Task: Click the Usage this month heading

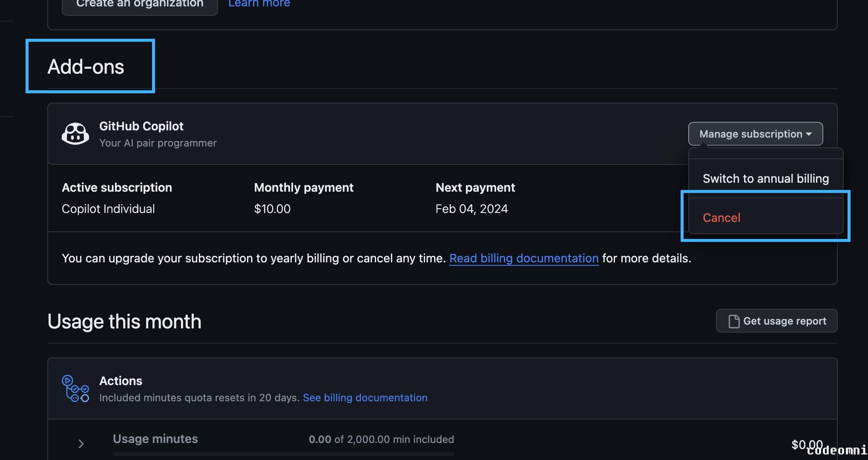Action: point(124,322)
